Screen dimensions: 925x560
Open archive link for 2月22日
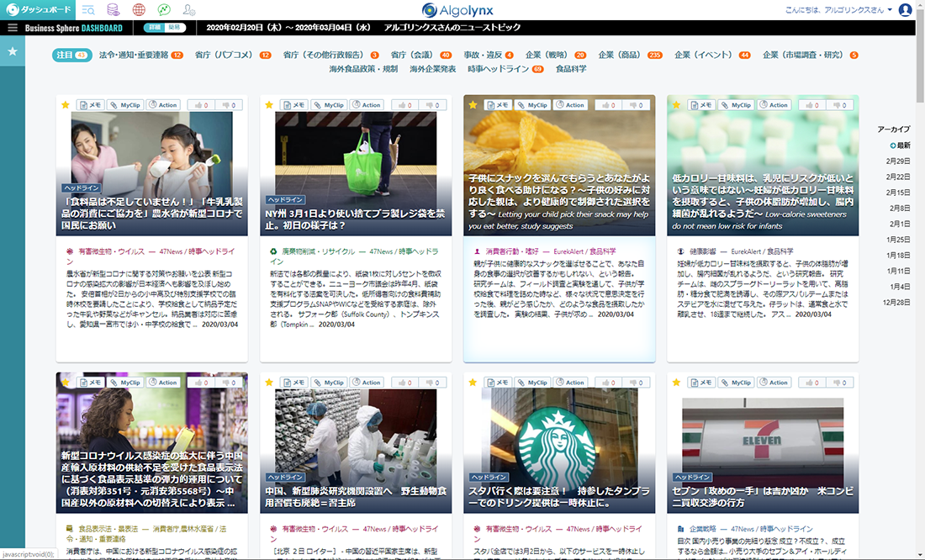(899, 177)
